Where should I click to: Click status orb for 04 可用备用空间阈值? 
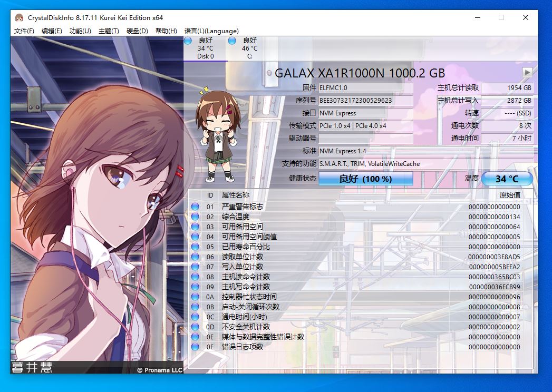coord(195,237)
